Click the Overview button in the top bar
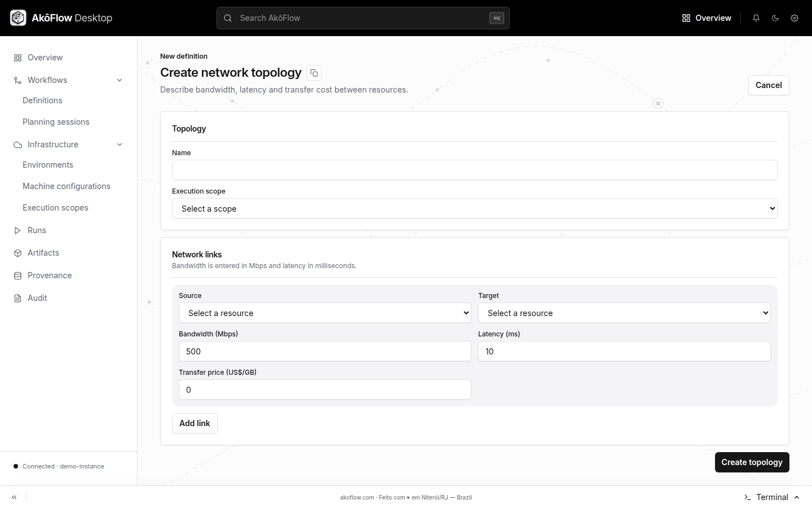The width and height of the screenshot is (812, 508). pos(707,18)
